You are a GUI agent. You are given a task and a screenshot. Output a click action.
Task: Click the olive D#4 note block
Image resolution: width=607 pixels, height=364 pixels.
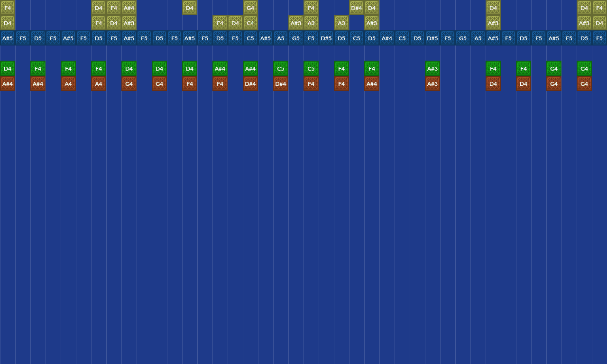tap(357, 8)
